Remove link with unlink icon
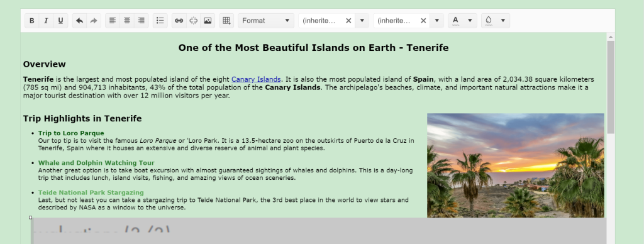The image size is (644, 244). 194,21
